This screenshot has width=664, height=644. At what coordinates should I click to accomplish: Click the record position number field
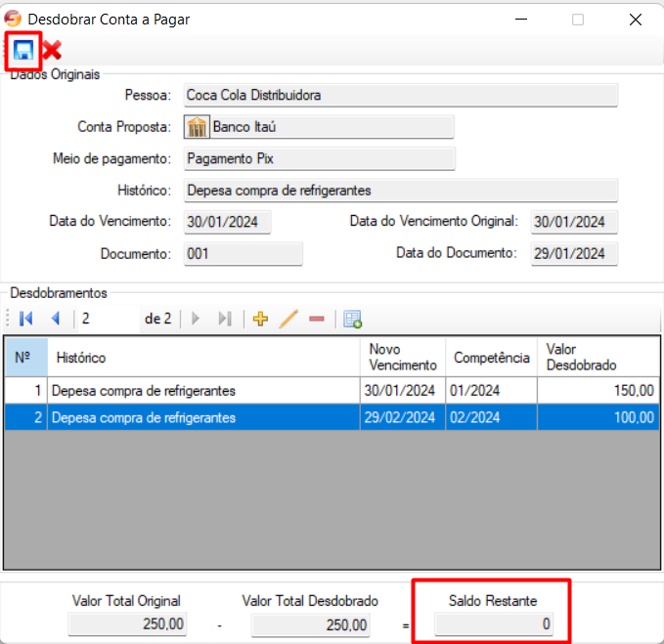[109, 319]
